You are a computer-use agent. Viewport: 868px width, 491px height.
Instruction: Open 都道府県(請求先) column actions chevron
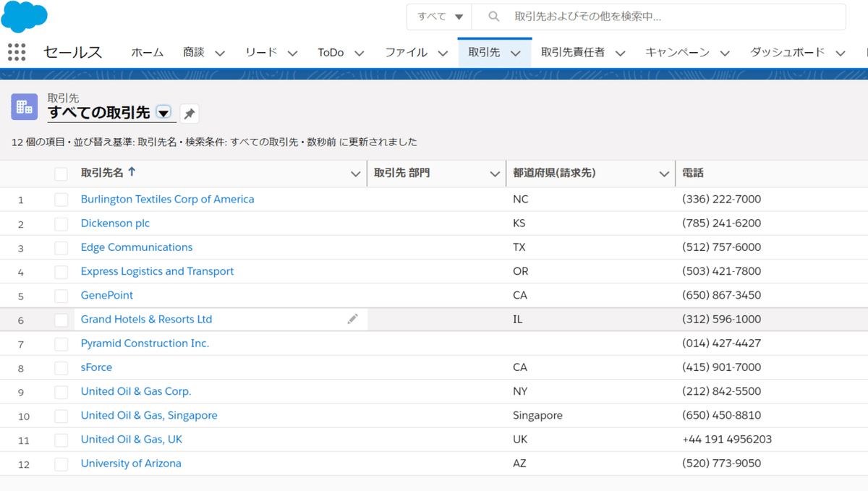click(x=664, y=174)
